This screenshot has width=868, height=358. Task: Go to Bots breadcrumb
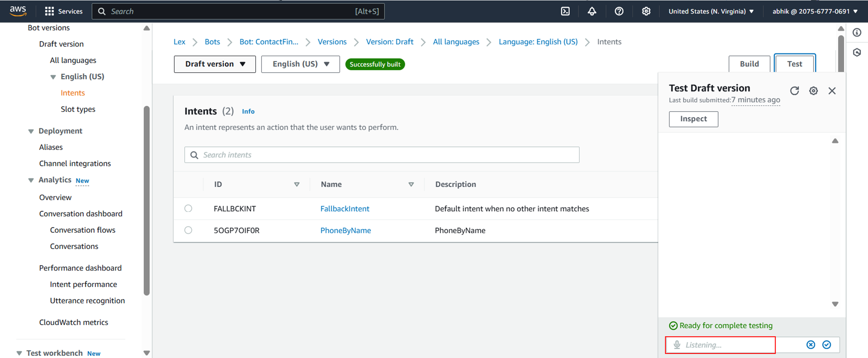[x=212, y=42]
